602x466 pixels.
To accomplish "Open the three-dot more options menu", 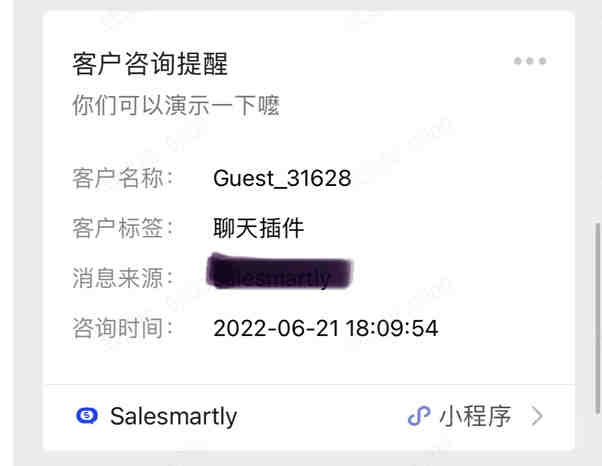I will 530,61.
